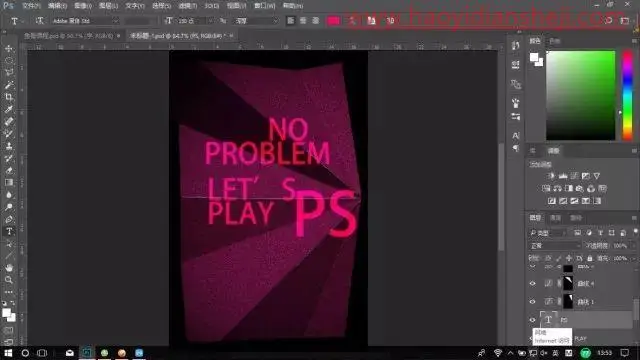Viewport: 640px width, 360px height.
Task: Hide the Curves 4 layer
Action: 532,283
